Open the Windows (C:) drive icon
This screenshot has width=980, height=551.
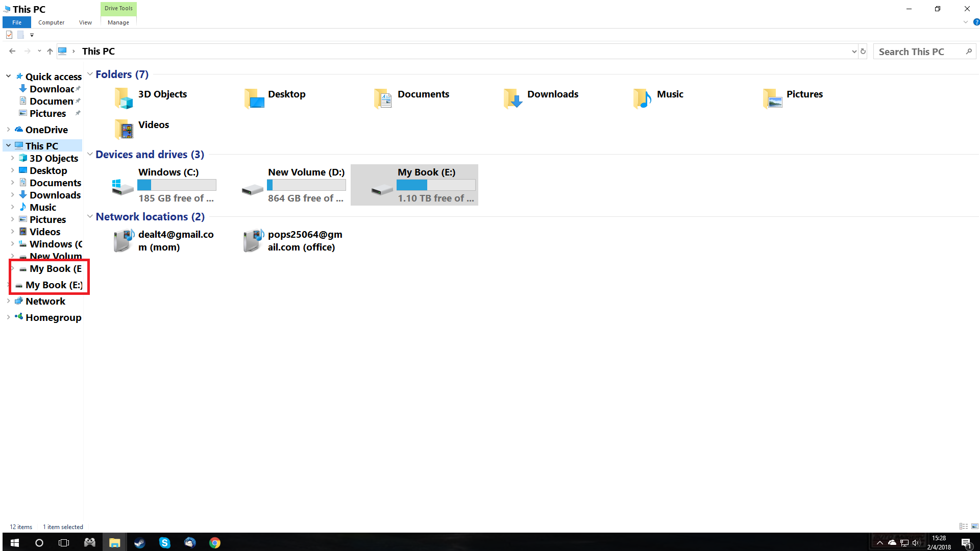click(122, 187)
